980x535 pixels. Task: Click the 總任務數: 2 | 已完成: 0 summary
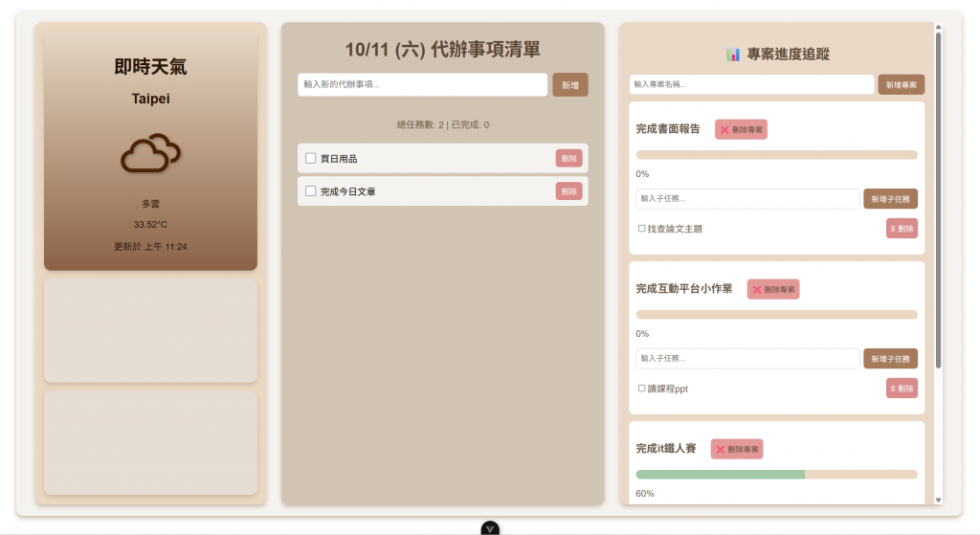pos(442,125)
